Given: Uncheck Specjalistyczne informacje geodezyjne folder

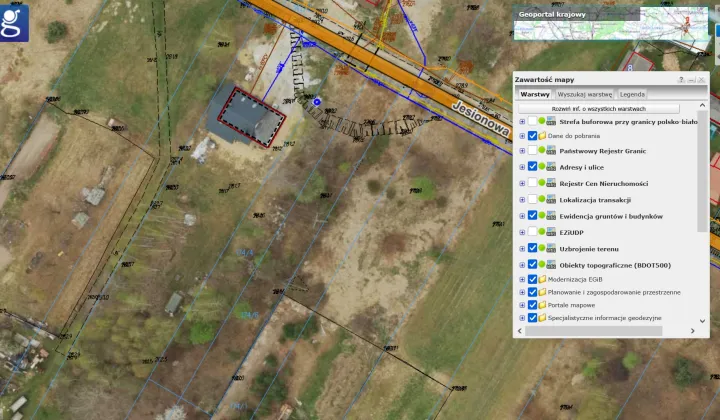Looking at the screenshot, I should tap(532, 318).
